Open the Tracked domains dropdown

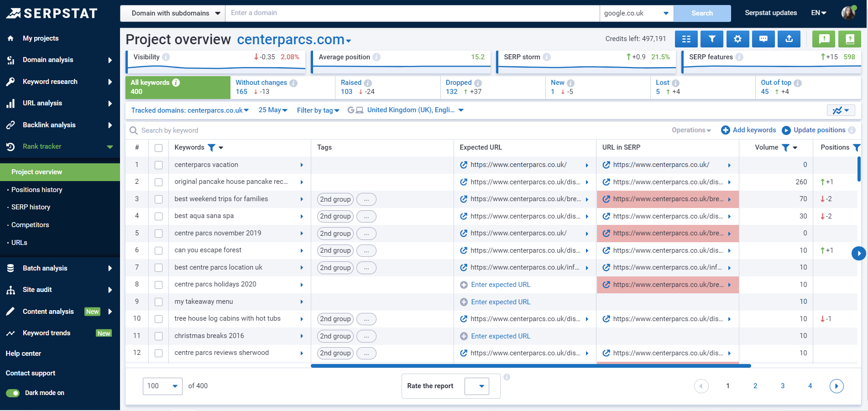pos(189,110)
